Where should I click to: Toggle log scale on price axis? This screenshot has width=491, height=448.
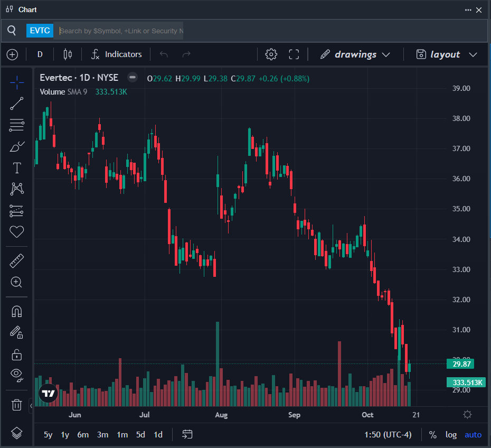[x=451, y=435]
